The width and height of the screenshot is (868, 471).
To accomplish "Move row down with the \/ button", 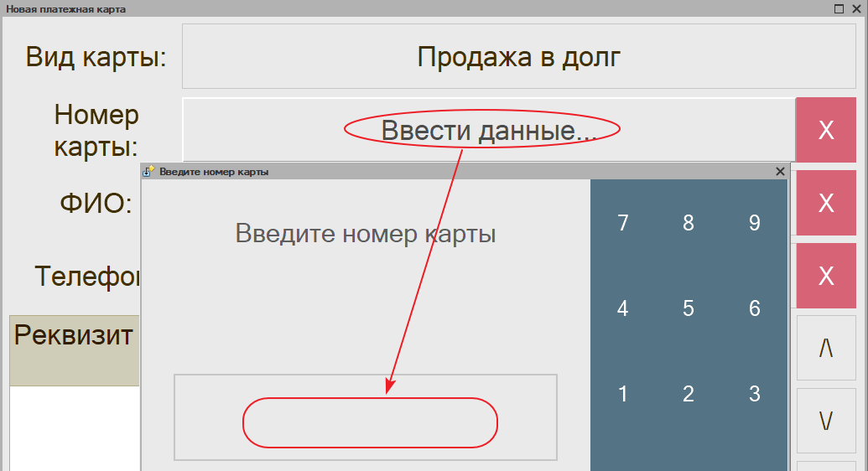I will point(825,421).
